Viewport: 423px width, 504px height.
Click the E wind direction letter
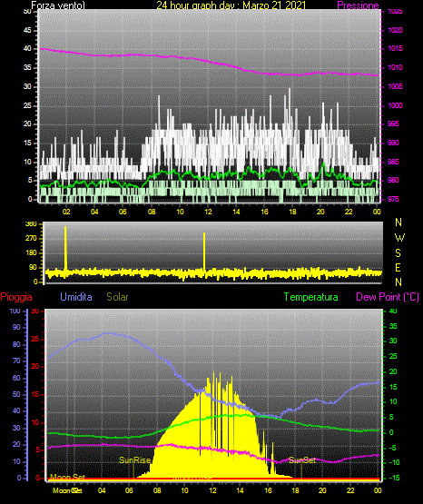[x=398, y=267]
